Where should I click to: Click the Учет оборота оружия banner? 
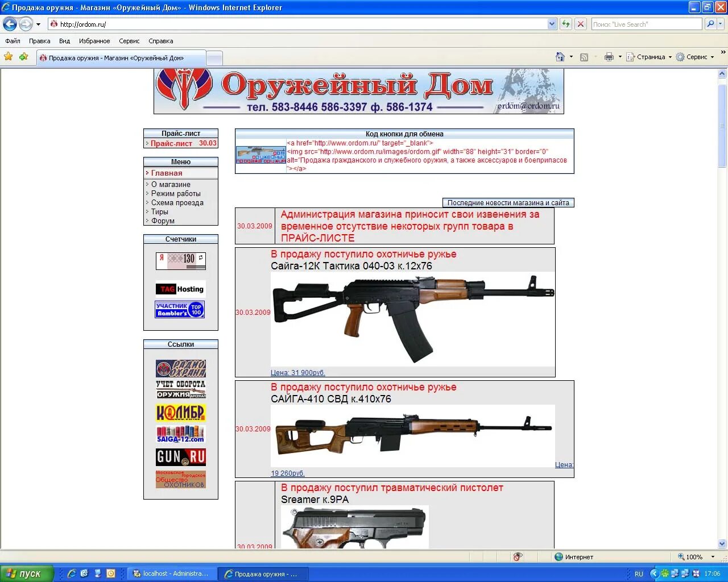[x=181, y=389]
